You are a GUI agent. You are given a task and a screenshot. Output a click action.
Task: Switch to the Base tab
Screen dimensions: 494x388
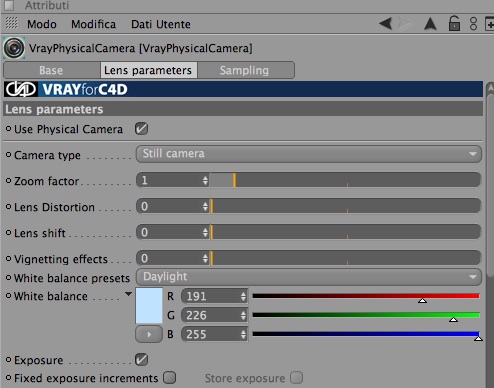point(51,70)
